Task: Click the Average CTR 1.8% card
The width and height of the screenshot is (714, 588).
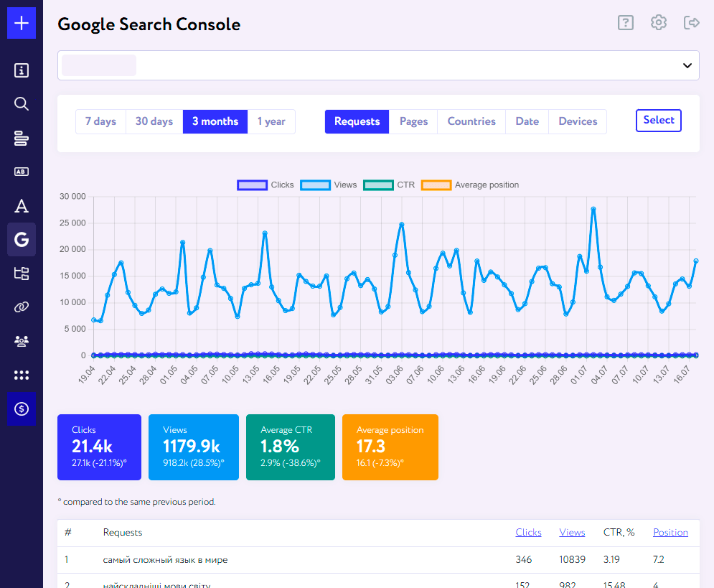Action: coord(291,447)
